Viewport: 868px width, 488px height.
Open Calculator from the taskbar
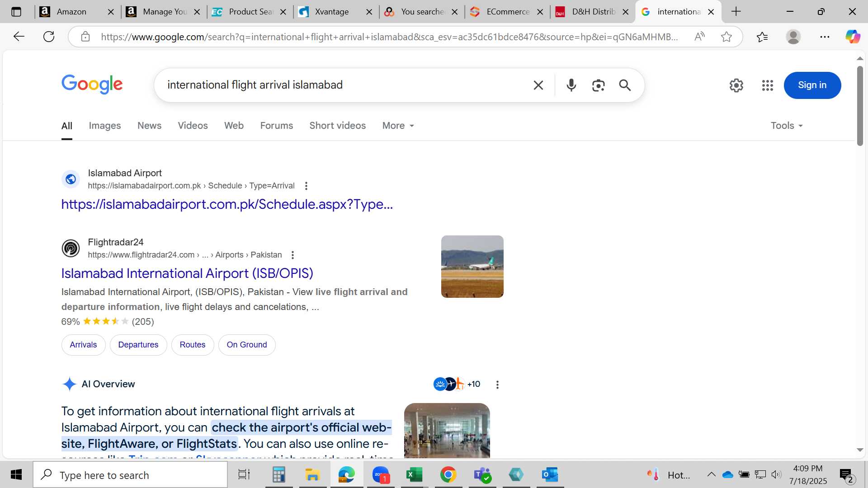pyautogui.click(x=278, y=475)
